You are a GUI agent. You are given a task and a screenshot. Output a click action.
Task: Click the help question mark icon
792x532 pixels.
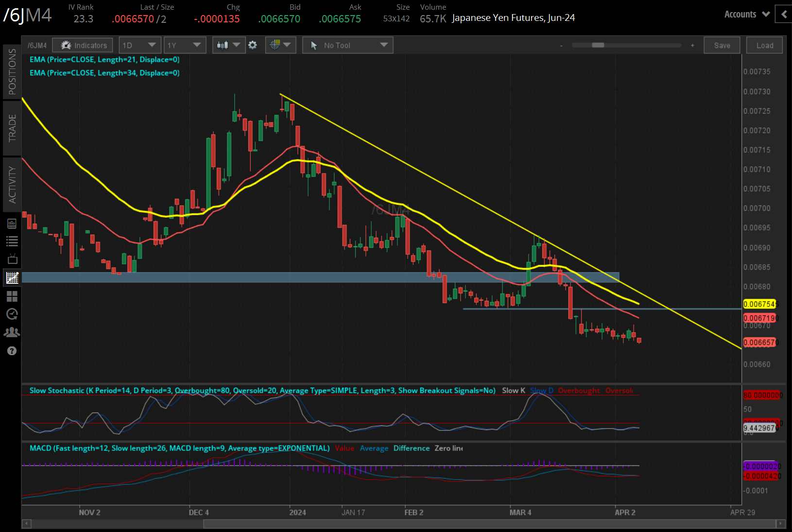[x=12, y=351]
